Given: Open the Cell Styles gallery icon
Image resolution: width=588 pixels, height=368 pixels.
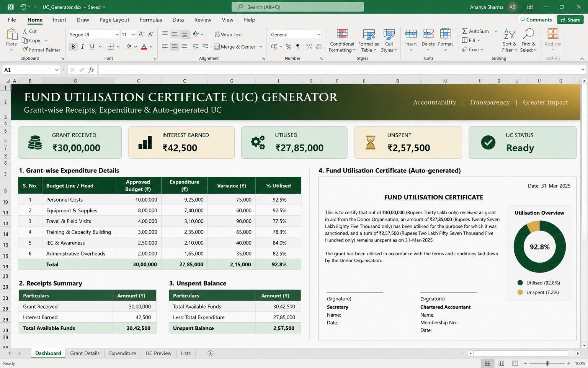Looking at the screenshot, I should click(389, 34).
